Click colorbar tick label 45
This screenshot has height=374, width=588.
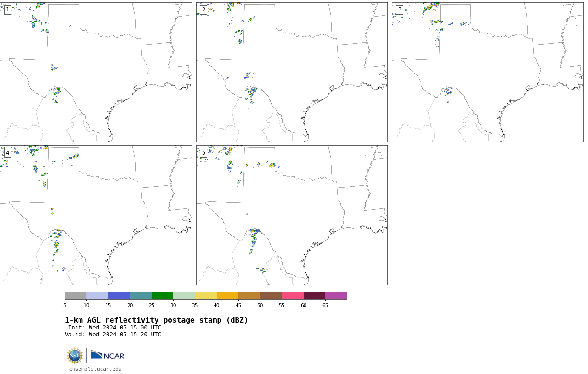(238, 305)
